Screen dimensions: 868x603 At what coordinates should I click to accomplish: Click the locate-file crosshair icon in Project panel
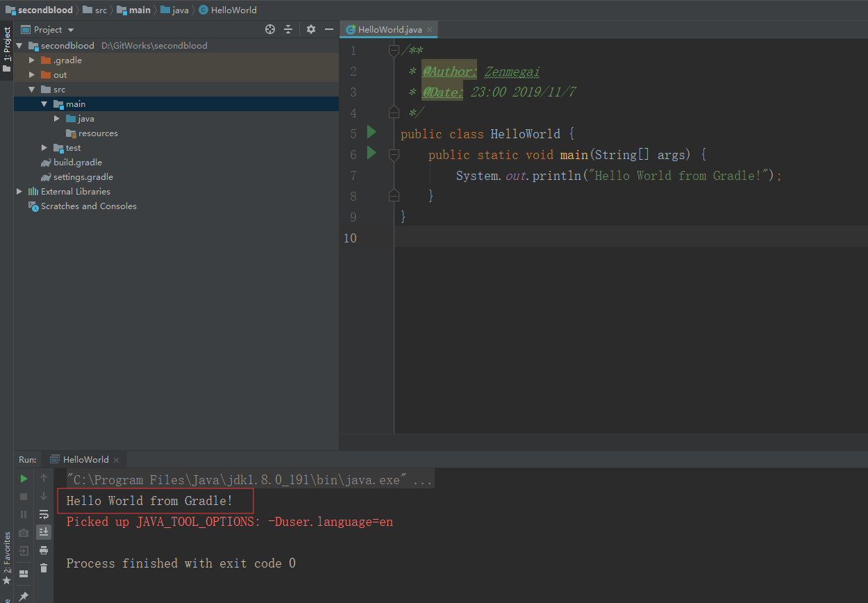[270, 29]
